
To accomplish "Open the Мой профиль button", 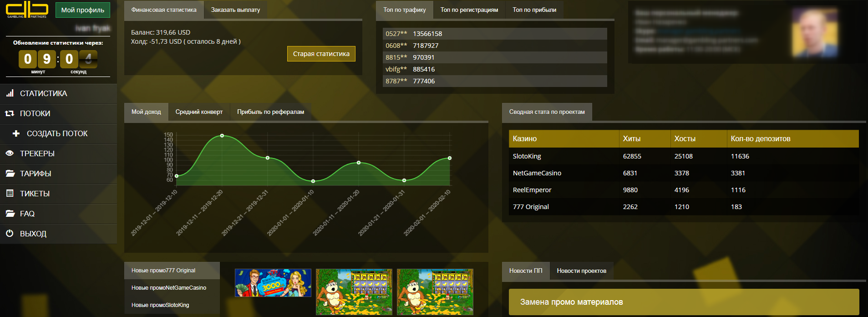I will coord(83,10).
